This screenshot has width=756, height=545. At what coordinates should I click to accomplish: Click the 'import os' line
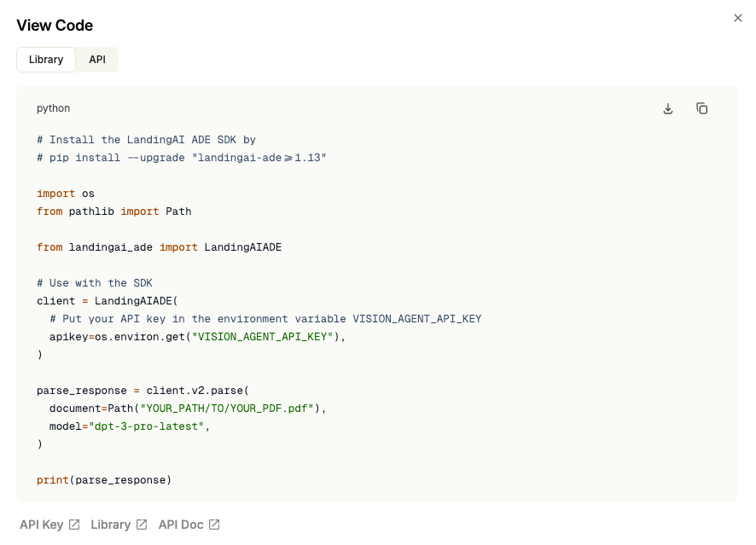tap(66, 194)
